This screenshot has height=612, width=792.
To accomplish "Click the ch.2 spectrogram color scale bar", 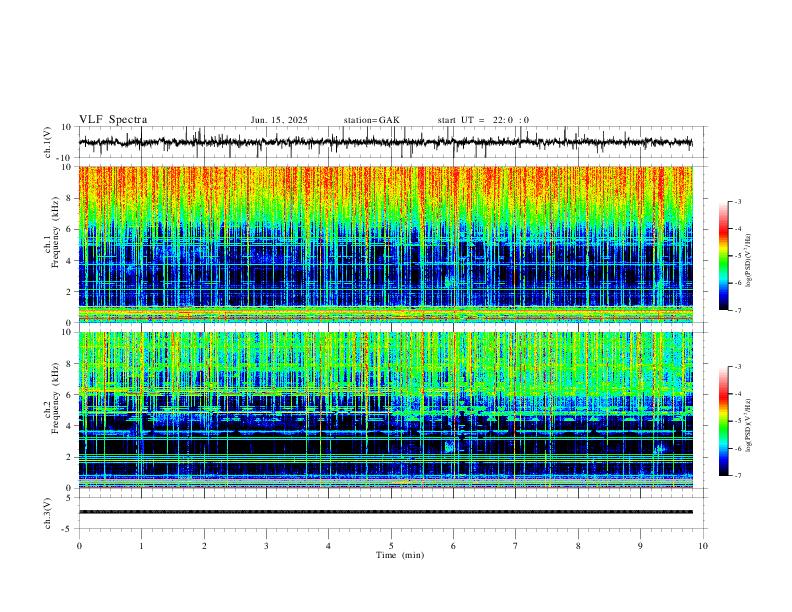I will (x=724, y=421).
